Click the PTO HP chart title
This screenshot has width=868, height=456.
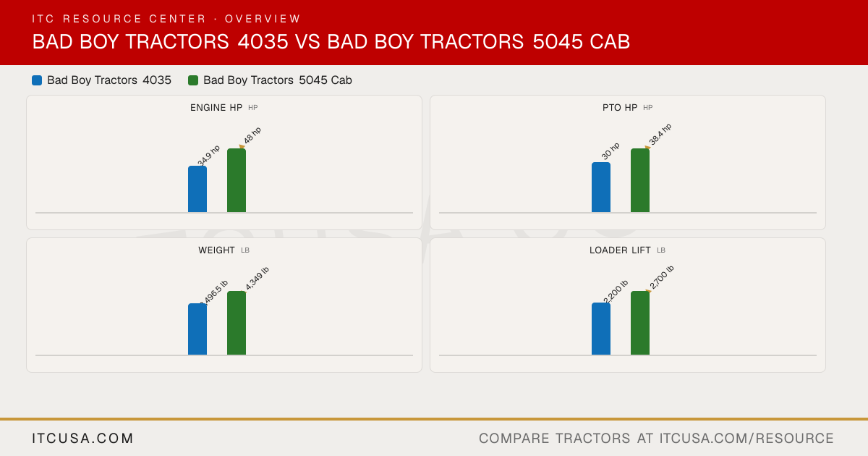pos(620,108)
